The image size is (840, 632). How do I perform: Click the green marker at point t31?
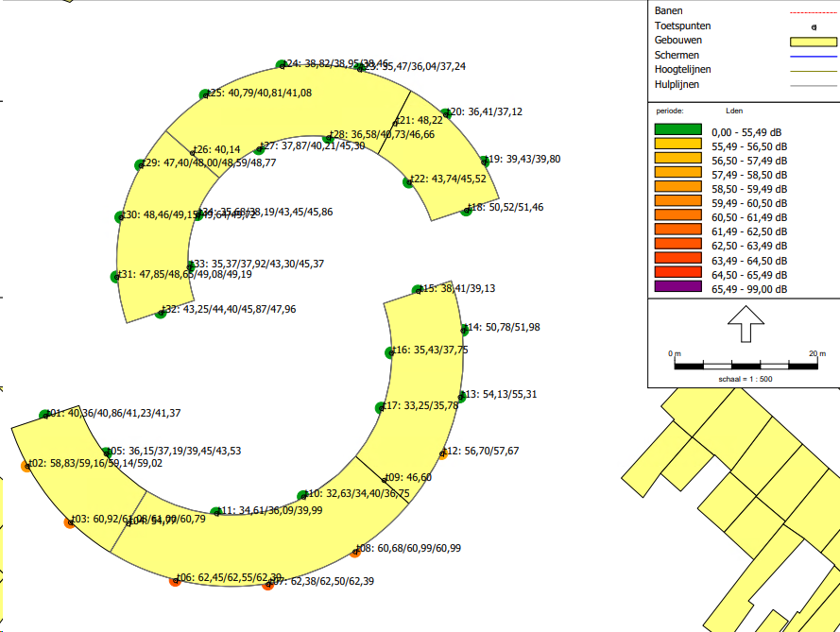pyautogui.click(x=115, y=277)
